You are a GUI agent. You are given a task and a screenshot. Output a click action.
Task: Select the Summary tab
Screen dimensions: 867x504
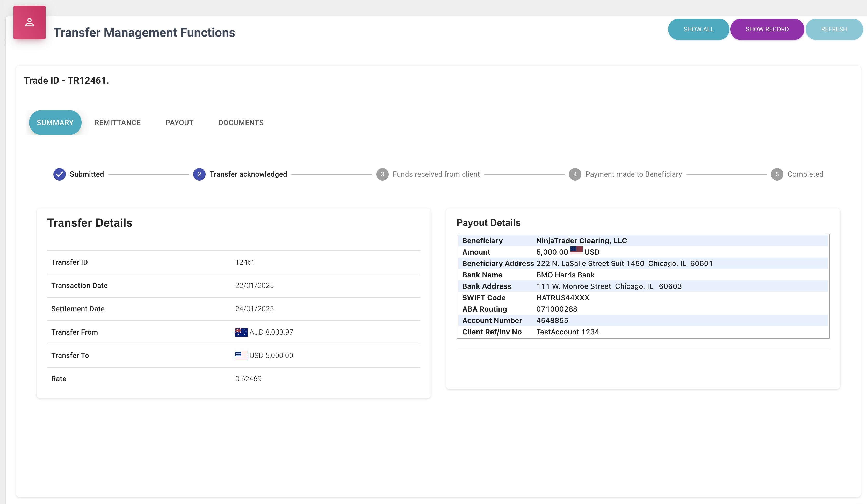(55, 123)
